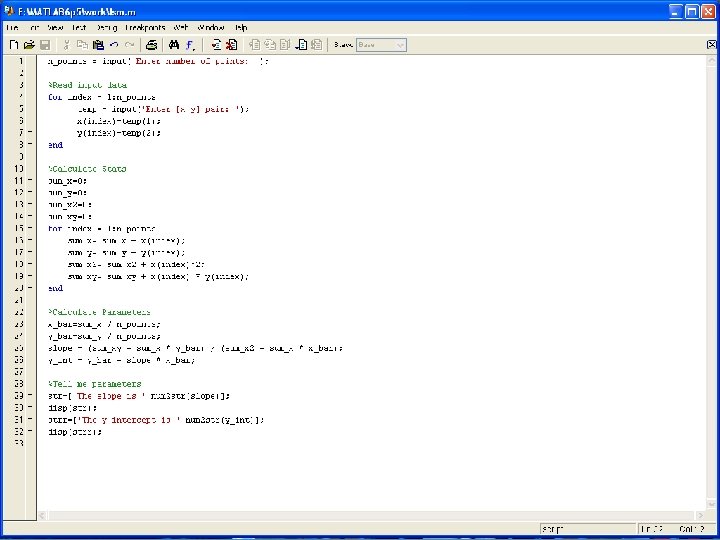The image size is (720, 540).
Task: Click the debug Step icon
Action: pos(254,45)
